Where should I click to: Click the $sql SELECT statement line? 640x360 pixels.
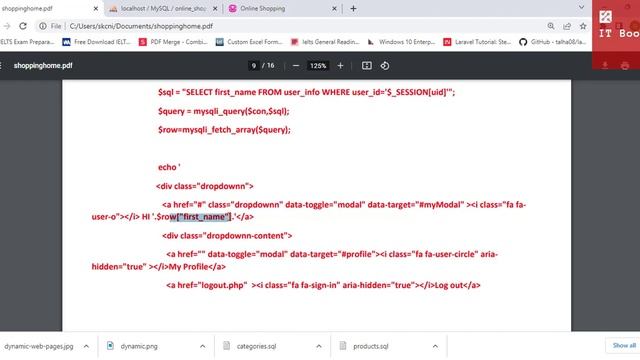(x=307, y=92)
